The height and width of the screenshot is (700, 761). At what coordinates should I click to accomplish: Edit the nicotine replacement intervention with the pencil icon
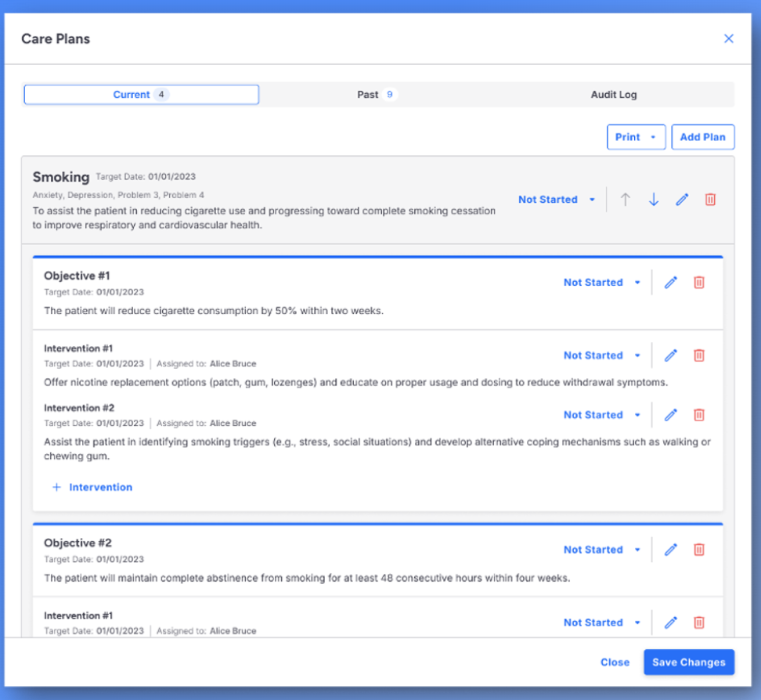tap(671, 355)
